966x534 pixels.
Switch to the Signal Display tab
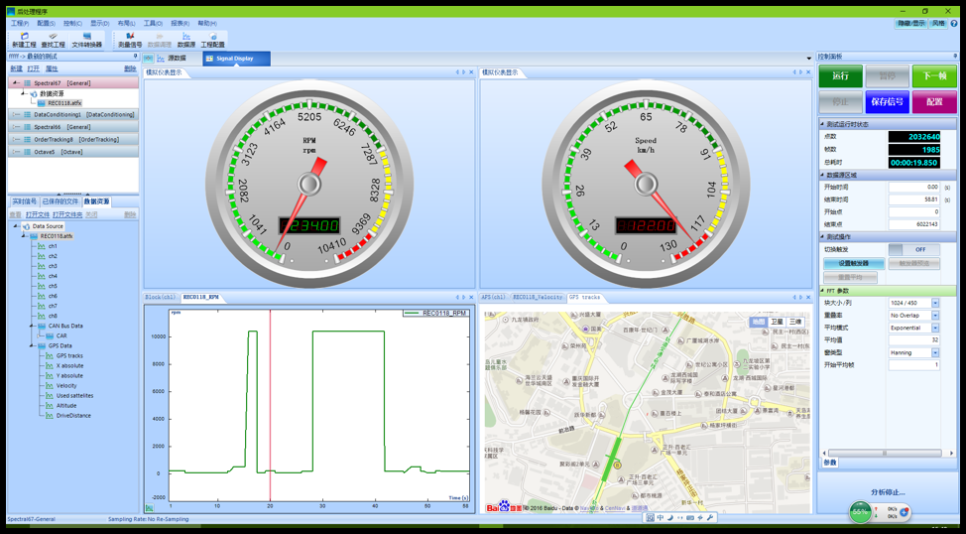coord(237,59)
